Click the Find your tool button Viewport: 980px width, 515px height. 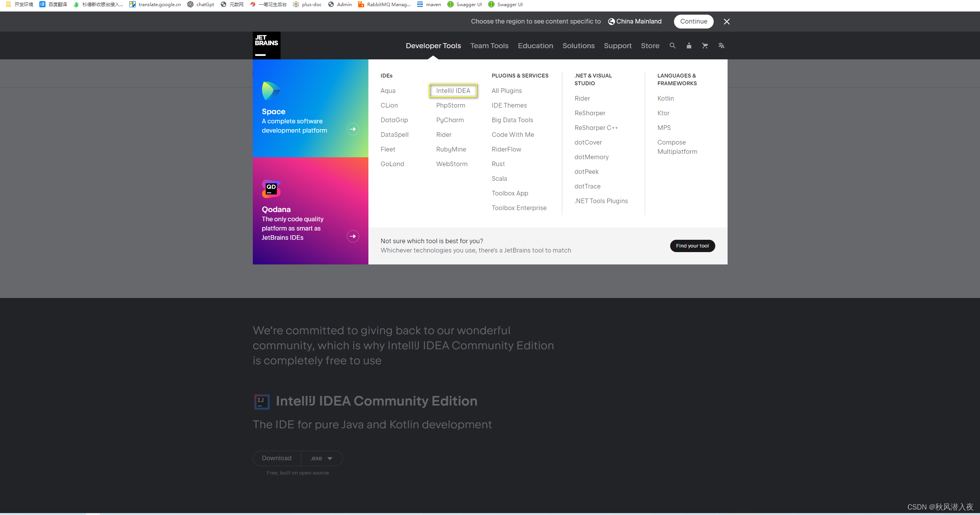[x=692, y=246]
